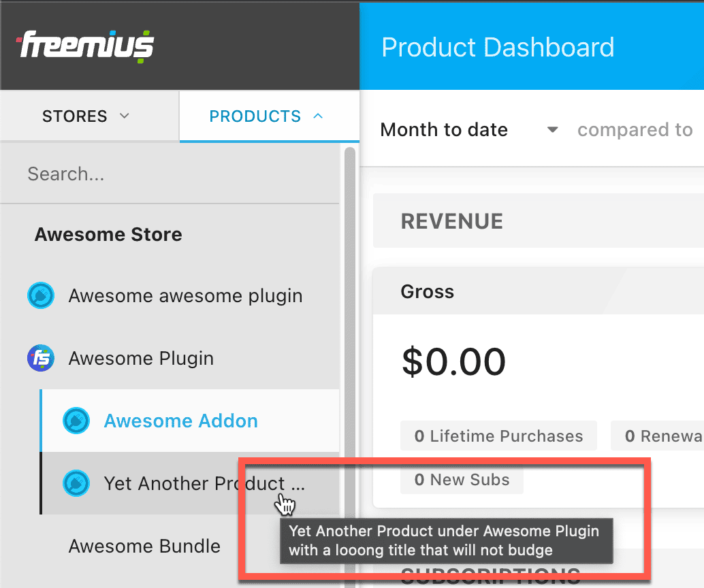Viewport: 704px width, 588px height.
Task: Select Awesome awesome plugin in list
Action: 170,295
